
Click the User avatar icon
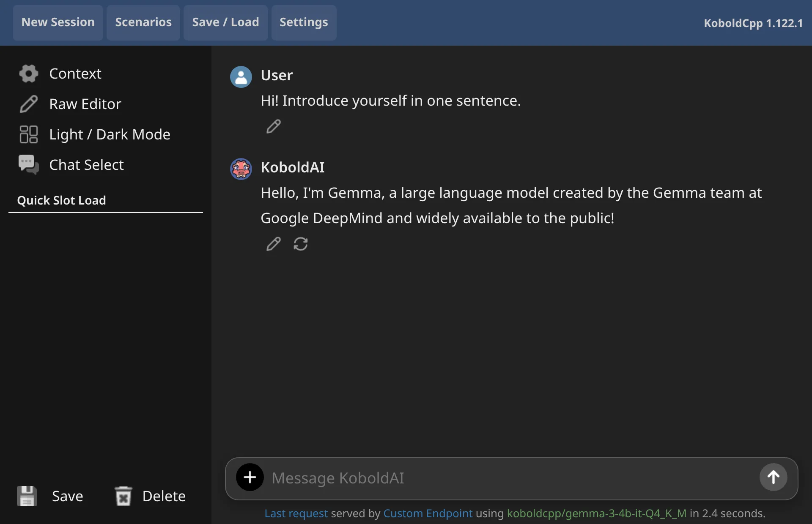pyautogui.click(x=241, y=77)
